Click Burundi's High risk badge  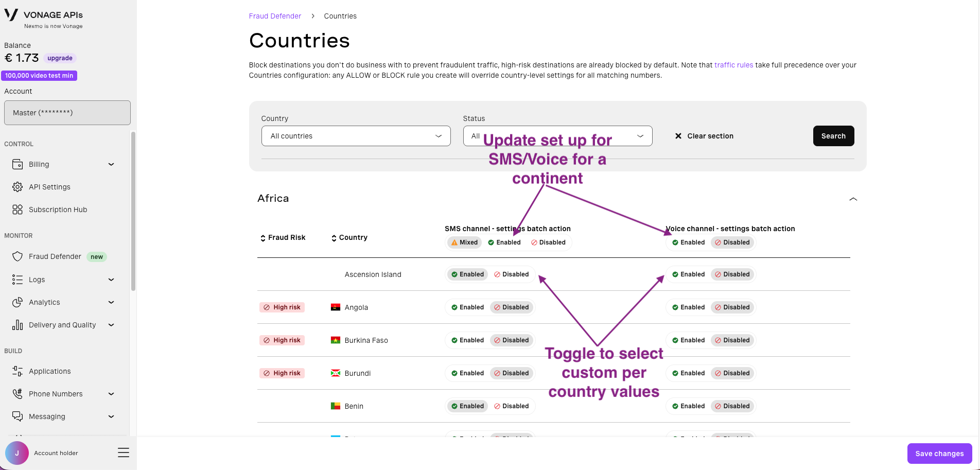(282, 373)
